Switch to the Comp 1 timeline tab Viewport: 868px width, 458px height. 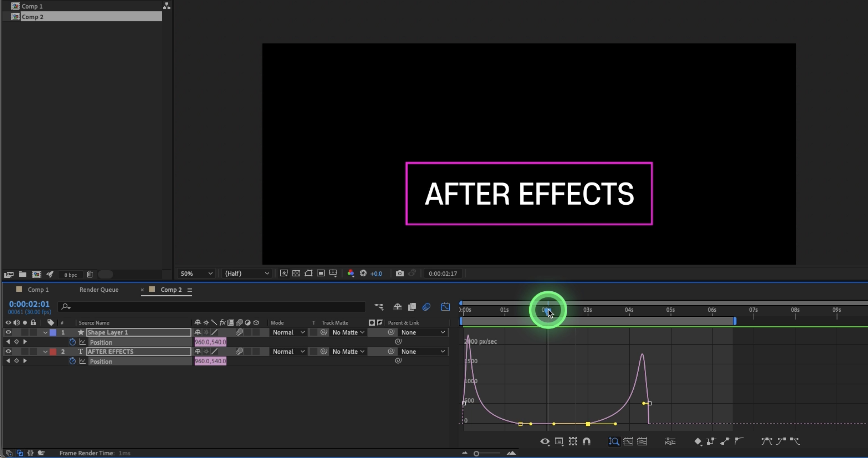click(38, 290)
